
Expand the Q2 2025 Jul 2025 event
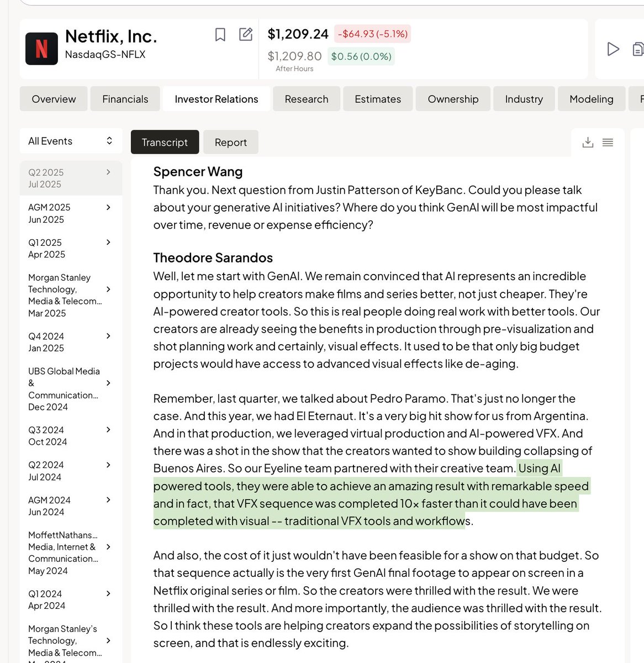108,172
